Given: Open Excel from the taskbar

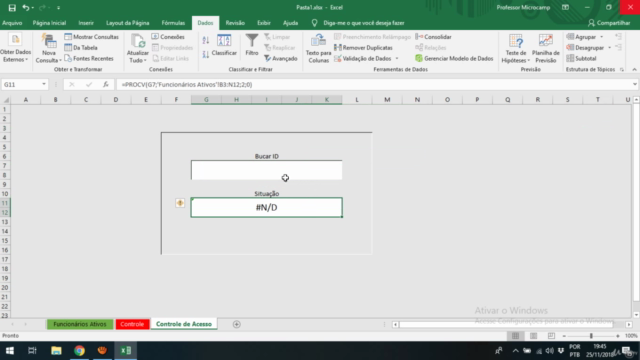Looking at the screenshot, I should (126, 351).
